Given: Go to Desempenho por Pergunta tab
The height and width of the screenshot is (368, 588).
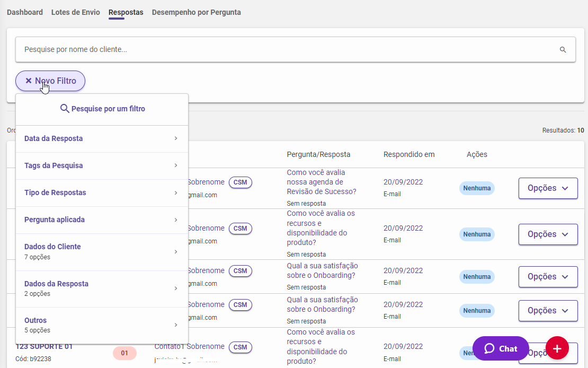Looking at the screenshot, I should (197, 12).
